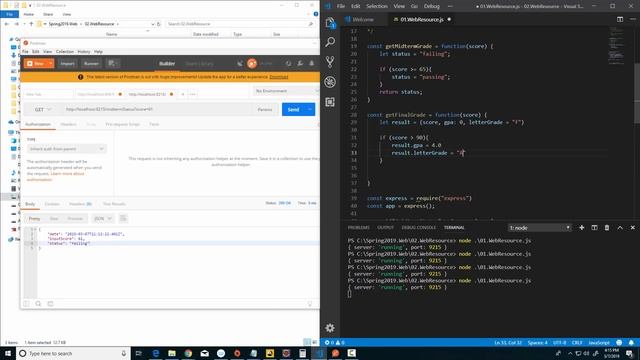Open the Windows action center icon
Image resolution: width=640 pixels, height=360 pixels.
point(630,353)
